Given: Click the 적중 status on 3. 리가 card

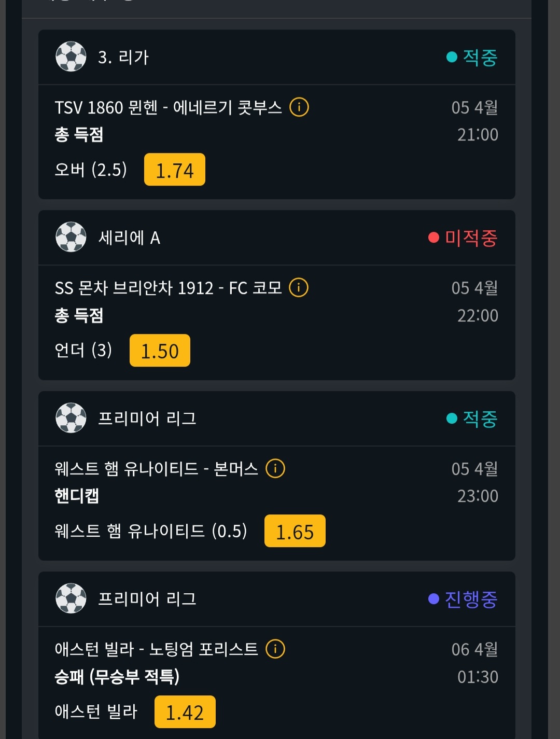Looking at the screenshot, I should click(x=472, y=57).
